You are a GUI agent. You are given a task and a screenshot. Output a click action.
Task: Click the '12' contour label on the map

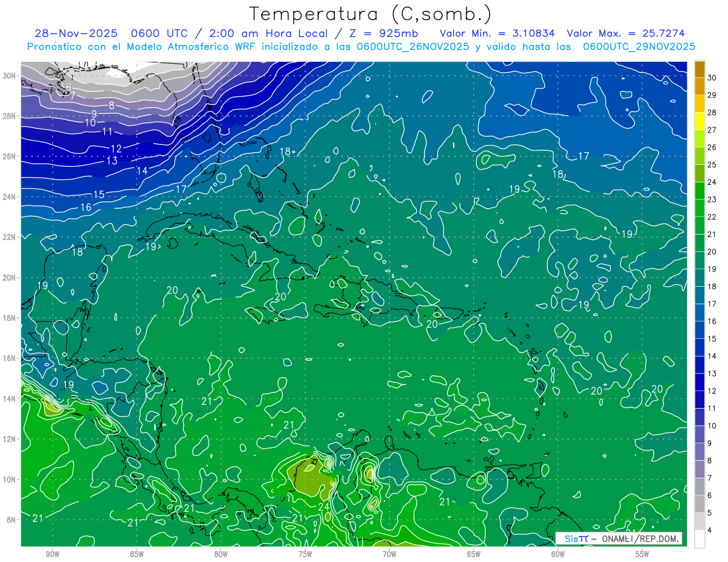(x=116, y=149)
